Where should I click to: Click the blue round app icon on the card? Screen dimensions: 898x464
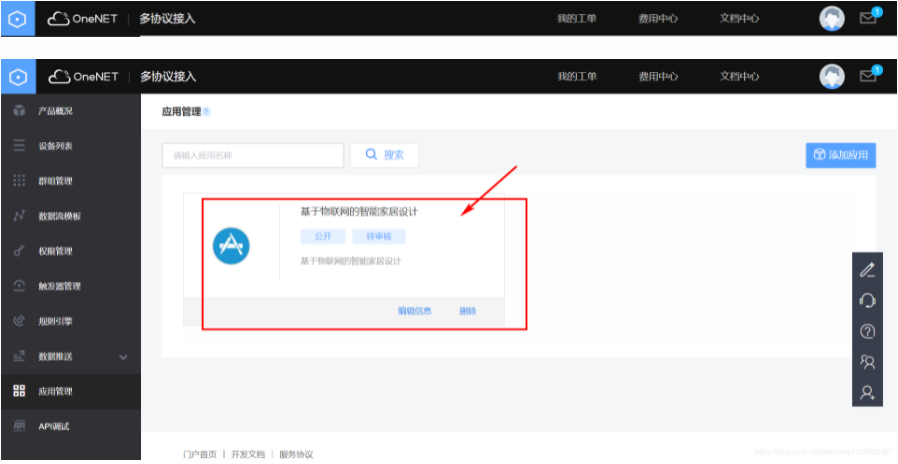point(231,246)
